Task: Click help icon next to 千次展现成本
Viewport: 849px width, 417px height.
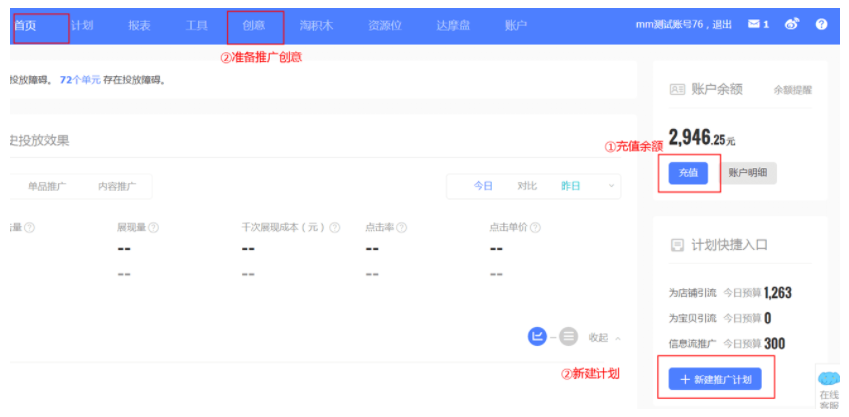Action: pyautogui.click(x=335, y=228)
